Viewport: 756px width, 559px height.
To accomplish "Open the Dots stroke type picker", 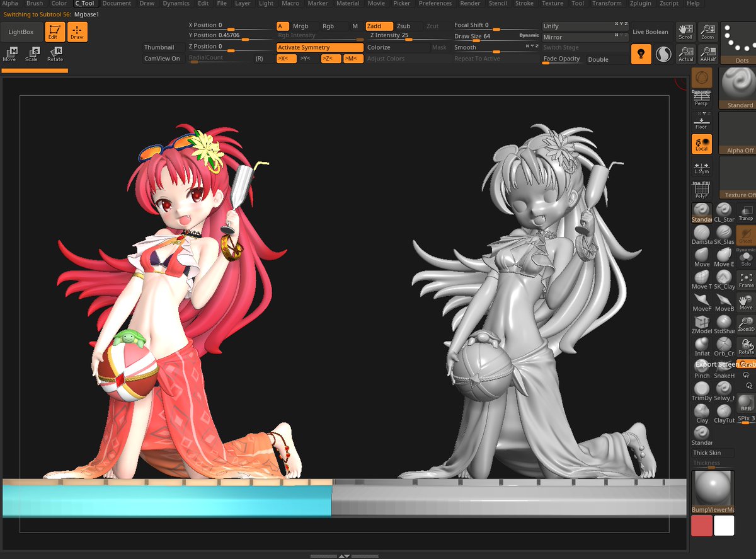I will click(x=739, y=43).
